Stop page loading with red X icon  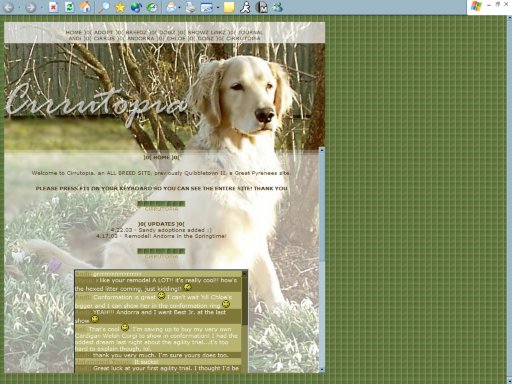coord(53,7)
